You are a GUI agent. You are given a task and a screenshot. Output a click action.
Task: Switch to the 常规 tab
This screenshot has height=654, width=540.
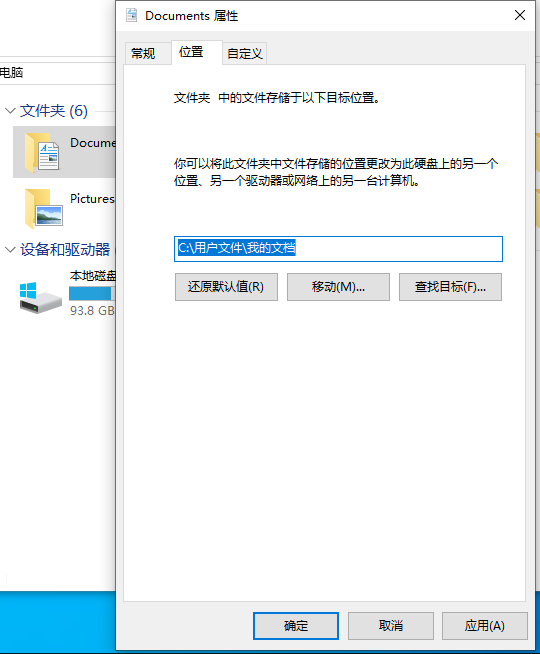point(143,53)
